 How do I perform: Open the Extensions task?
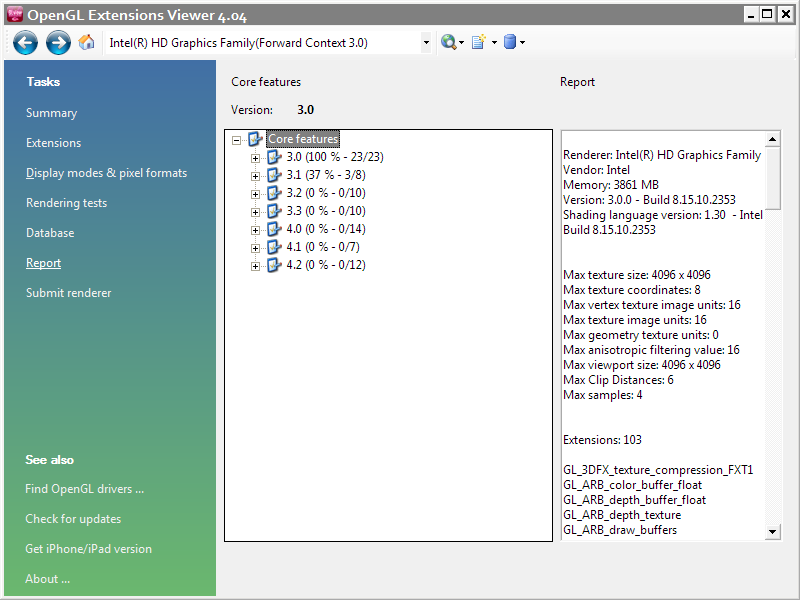54,143
